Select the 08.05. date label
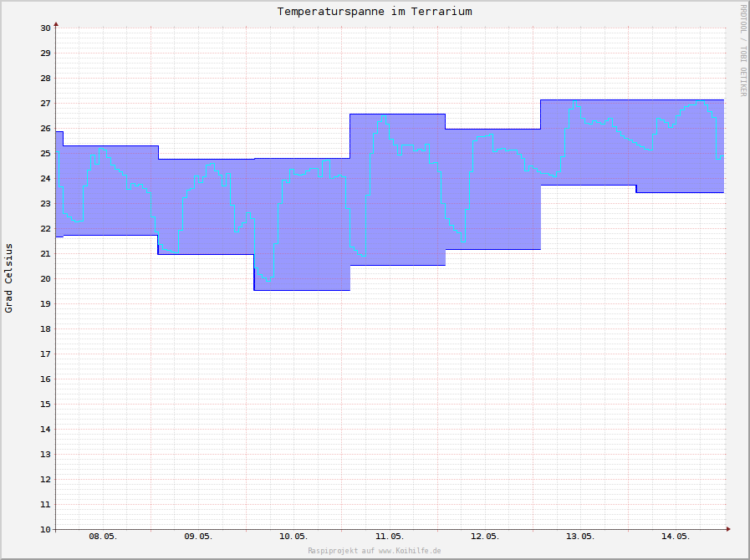 pyautogui.click(x=103, y=536)
